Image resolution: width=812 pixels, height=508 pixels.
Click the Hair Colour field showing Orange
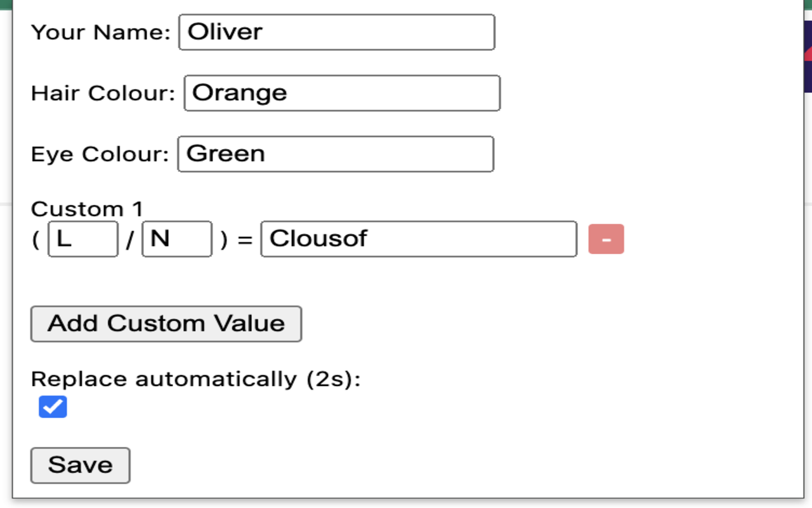tap(342, 93)
